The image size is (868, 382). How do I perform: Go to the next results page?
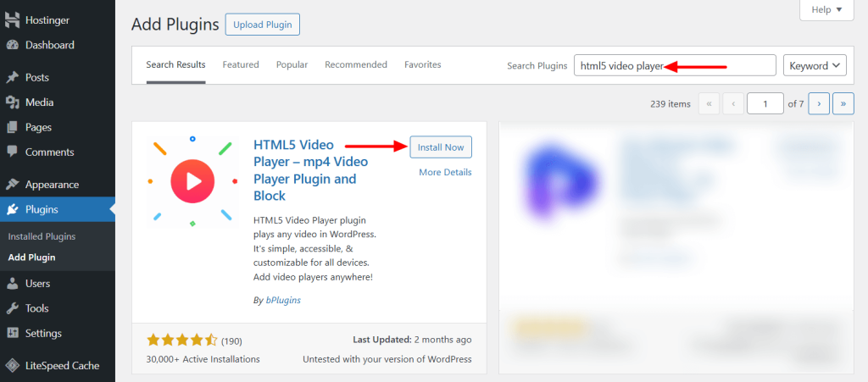[819, 103]
